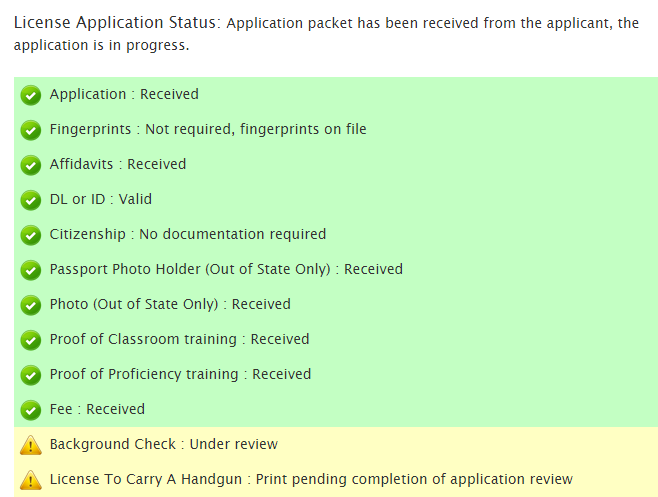Click the Citizenship status checkmark icon
The width and height of the screenshot is (658, 497).
click(31, 235)
